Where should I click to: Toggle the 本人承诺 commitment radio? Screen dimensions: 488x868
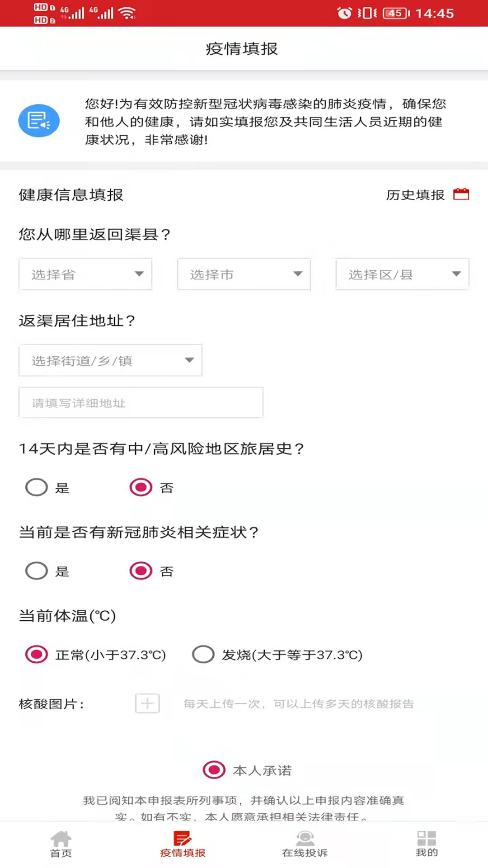(214, 769)
